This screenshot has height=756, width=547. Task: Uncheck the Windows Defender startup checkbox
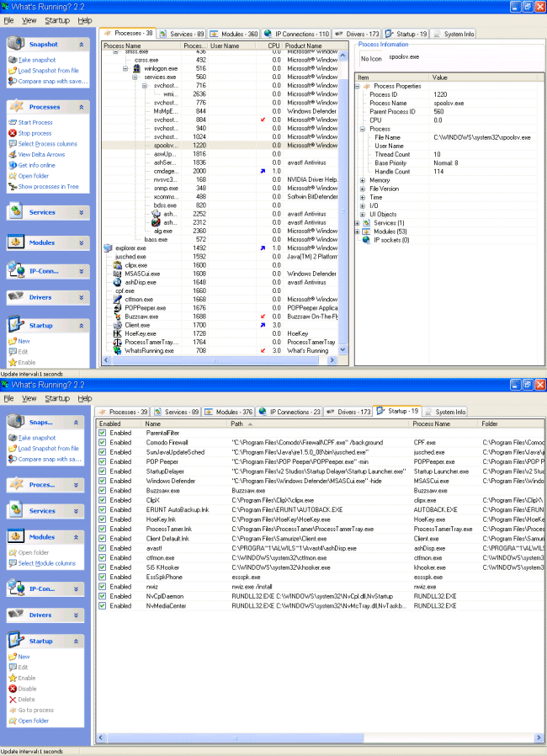pyautogui.click(x=102, y=481)
